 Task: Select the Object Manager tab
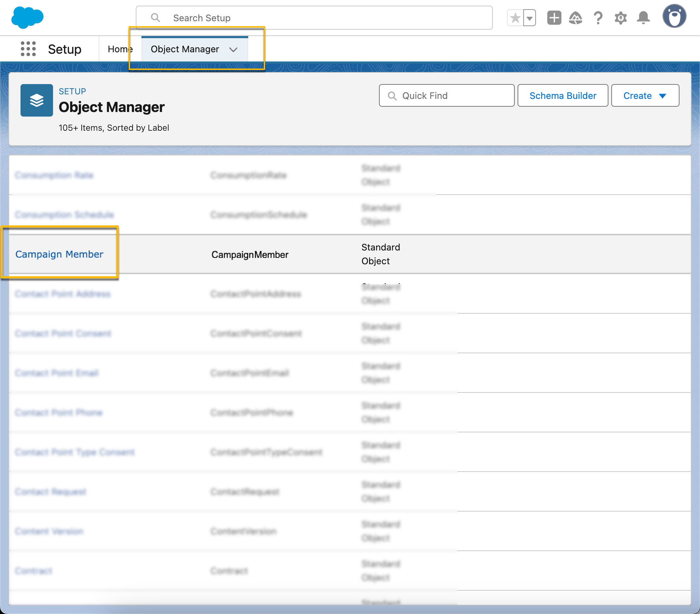tap(185, 49)
